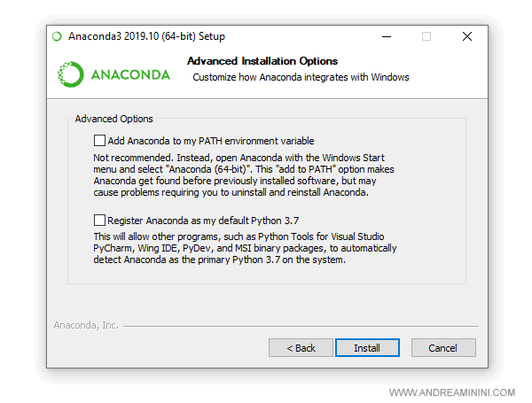The width and height of the screenshot is (532, 403).
Task: Select the "Advanced Installation Options" heading
Action: click(x=262, y=61)
